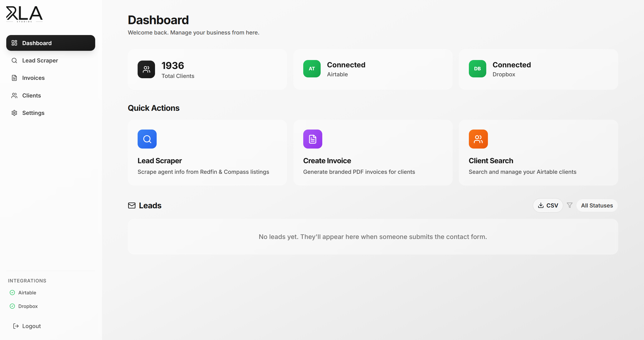644x340 pixels.
Task: Export leads with the CSV button
Action: (548, 206)
